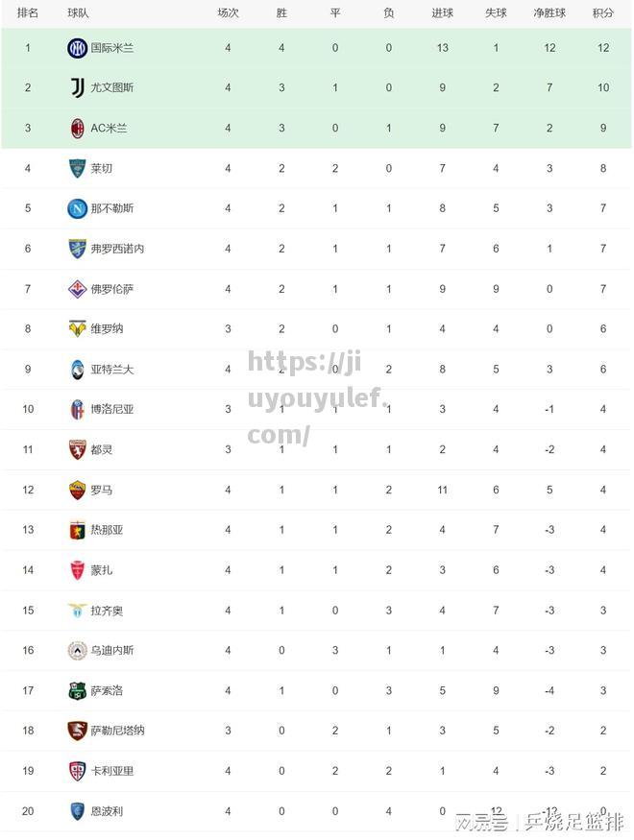634x840 pixels.
Task: Open the Fiorentina team crest
Action: 77,289
